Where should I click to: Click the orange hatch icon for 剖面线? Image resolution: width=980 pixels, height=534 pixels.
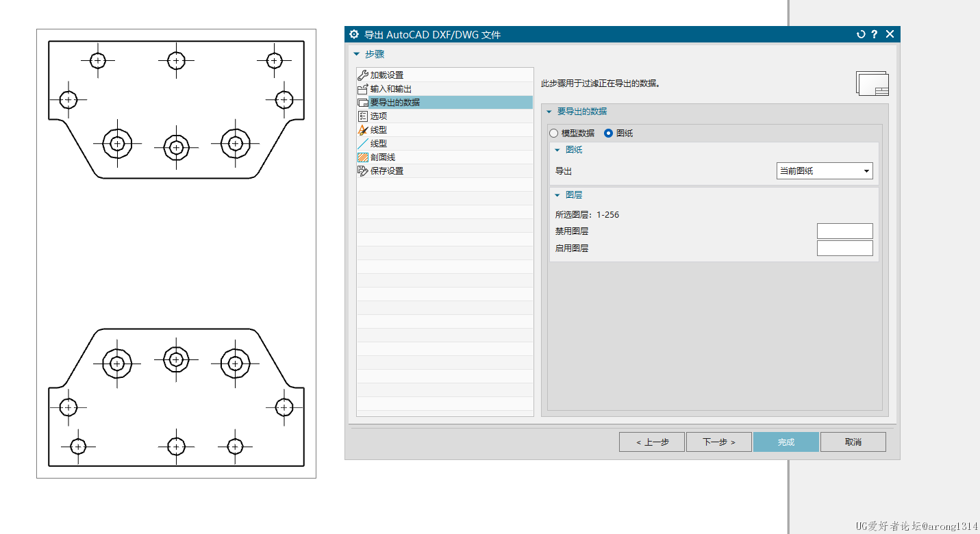coord(363,157)
